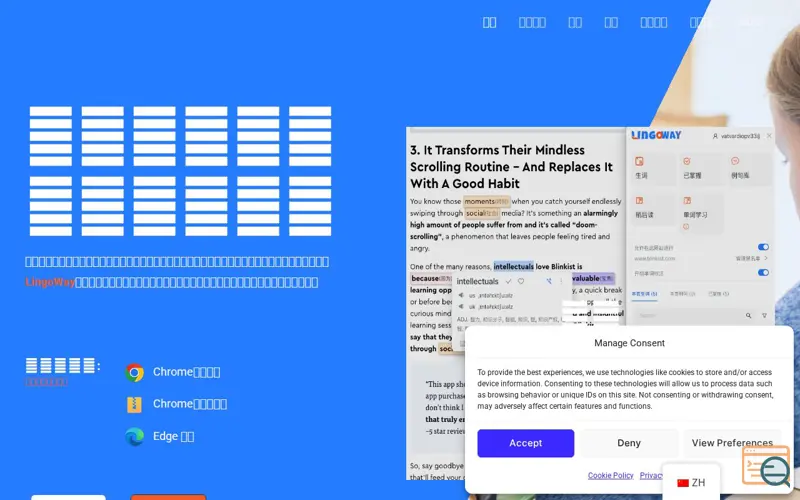Open View Preferences in consent dialog
This screenshot has height=500, width=800.
pyautogui.click(x=732, y=443)
